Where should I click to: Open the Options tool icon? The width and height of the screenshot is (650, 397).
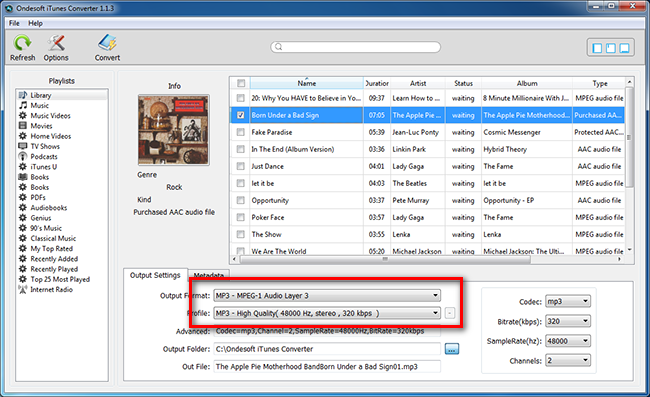[56, 43]
